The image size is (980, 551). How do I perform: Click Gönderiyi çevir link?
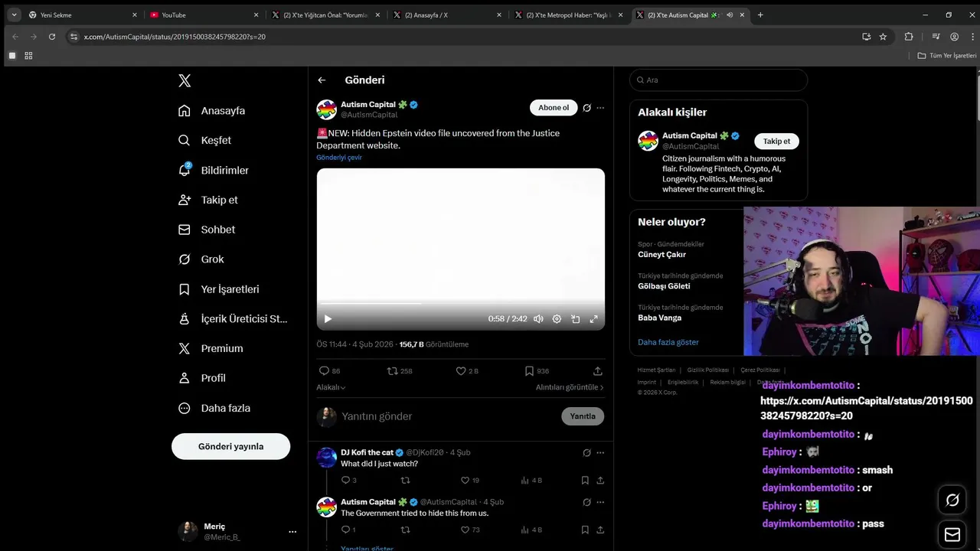click(339, 158)
